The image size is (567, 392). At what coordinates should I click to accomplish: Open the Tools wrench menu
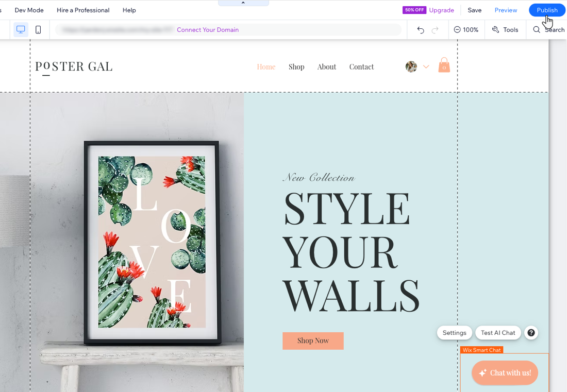[x=505, y=30]
